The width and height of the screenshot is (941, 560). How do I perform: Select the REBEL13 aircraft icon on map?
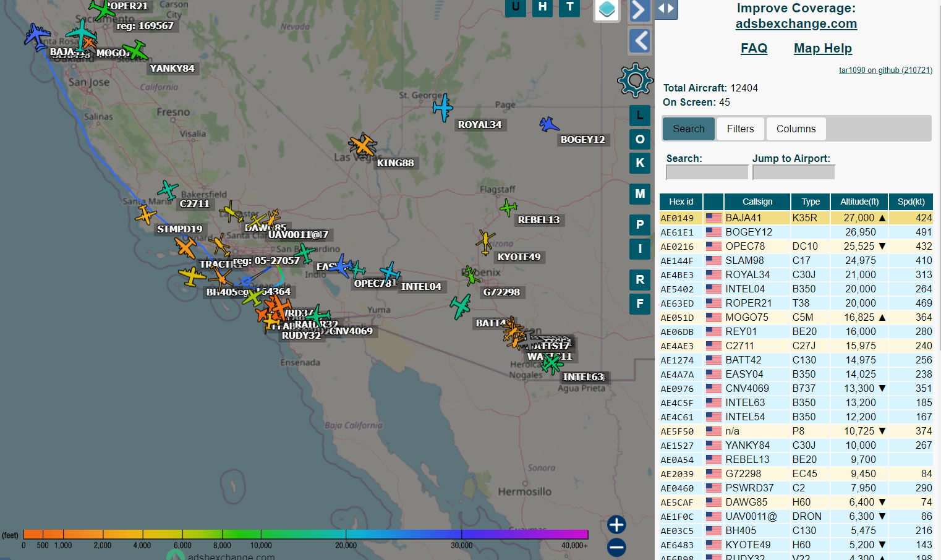point(508,207)
